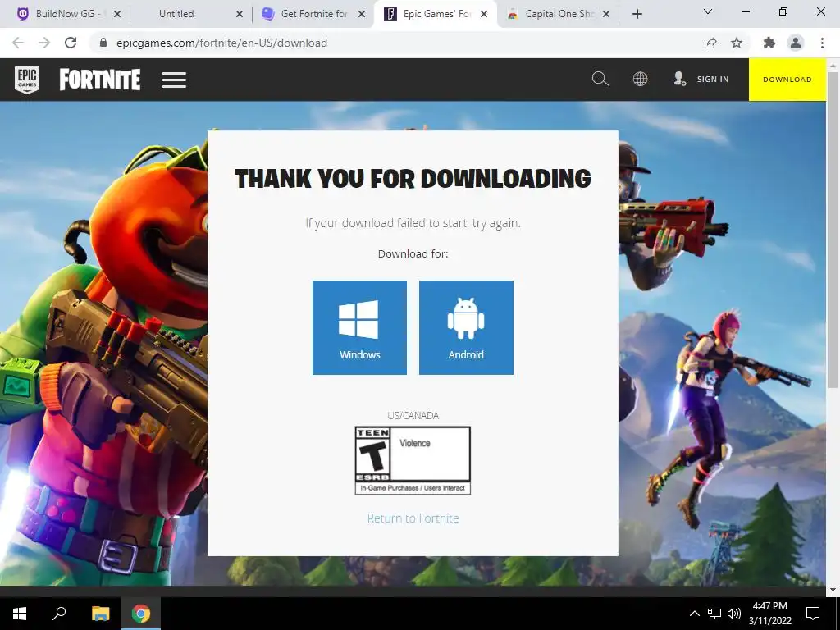Restore down the Chrome window
Viewport: 840px width, 630px height.
pyautogui.click(x=783, y=11)
